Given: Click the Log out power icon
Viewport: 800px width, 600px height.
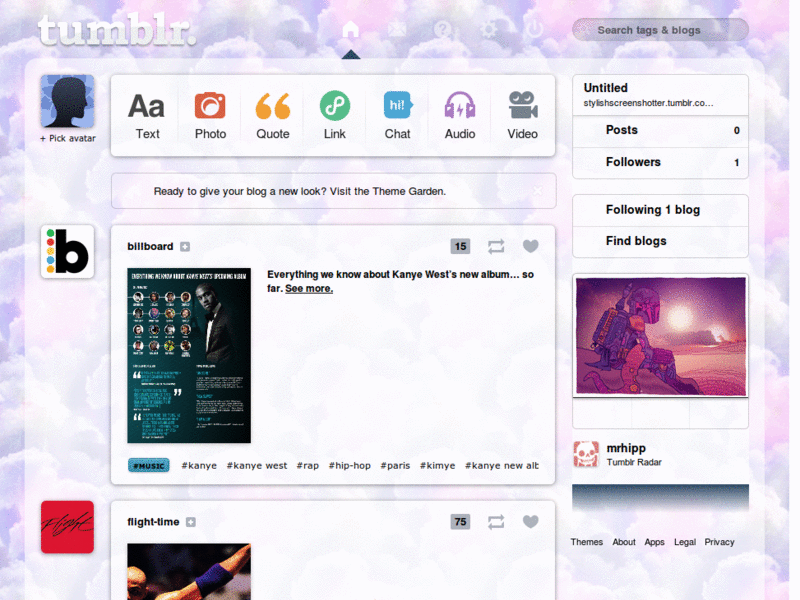Looking at the screenshot, I should pos(534,30).
